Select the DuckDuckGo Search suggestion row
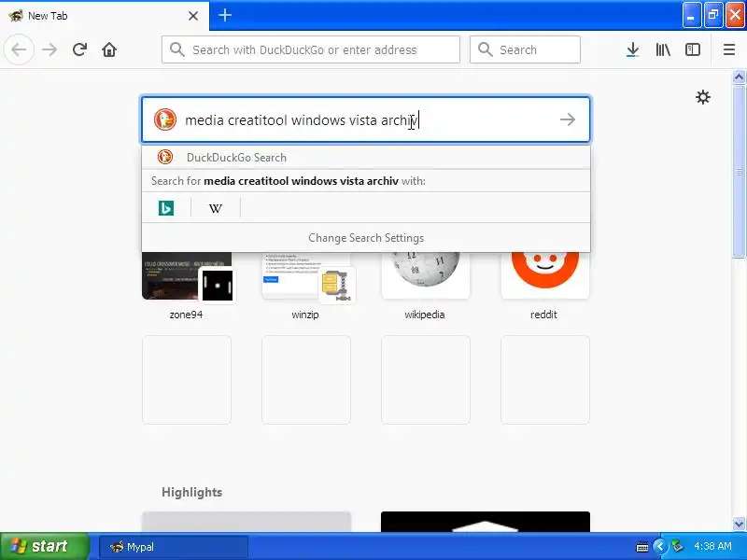This screenshot has width=747, height=560. point(366,157)
